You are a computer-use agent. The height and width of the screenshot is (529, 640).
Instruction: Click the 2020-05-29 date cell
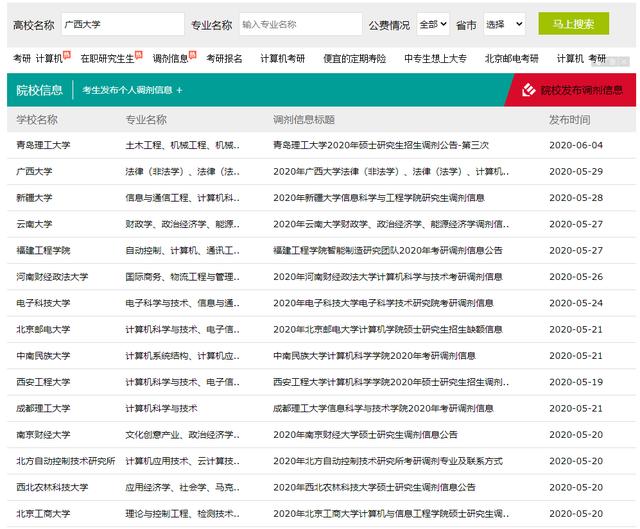tap(576, 171)
